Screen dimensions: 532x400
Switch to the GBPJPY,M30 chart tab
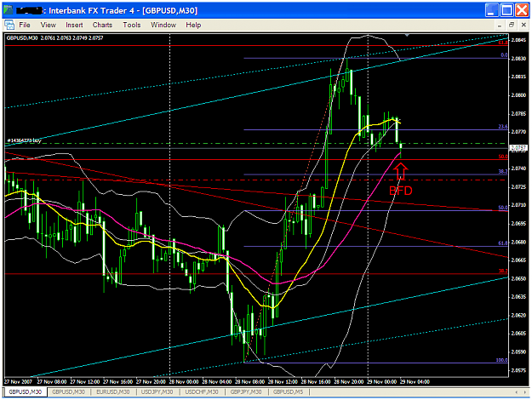tap(246, 391)
